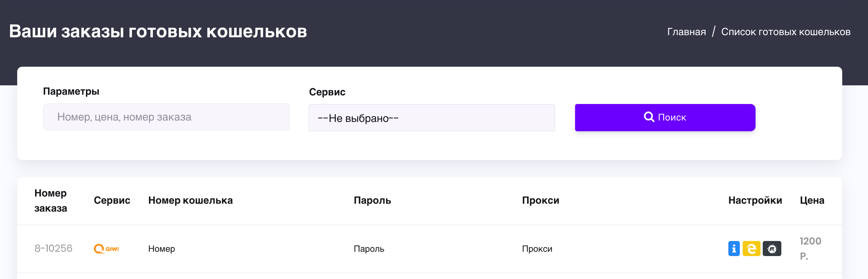Focus the Параметры search input field
Image resolution: width=868 pixels, height=279 pixels.
(166, 117)
